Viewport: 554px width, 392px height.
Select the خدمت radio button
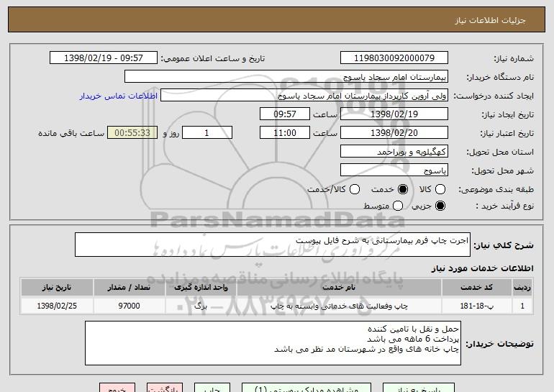tap(403, 189)
